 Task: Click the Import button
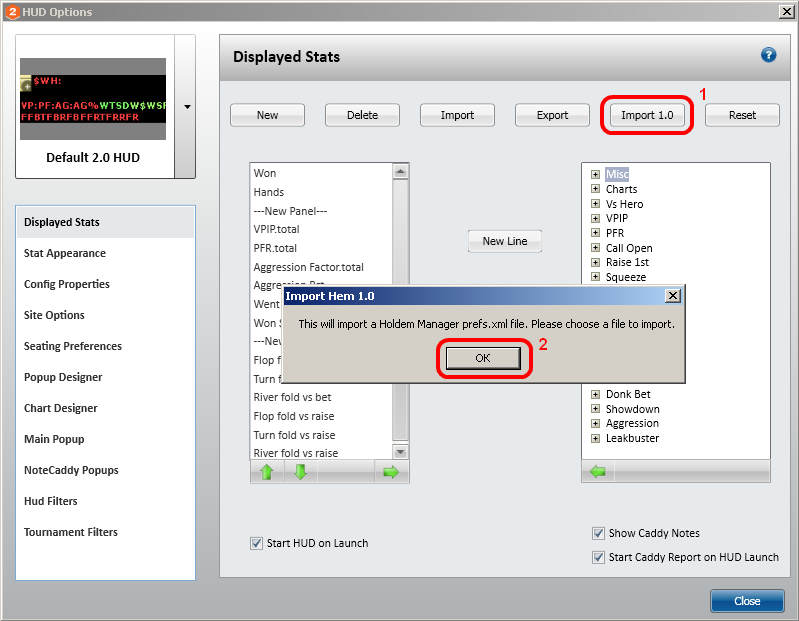coord(457,115)
